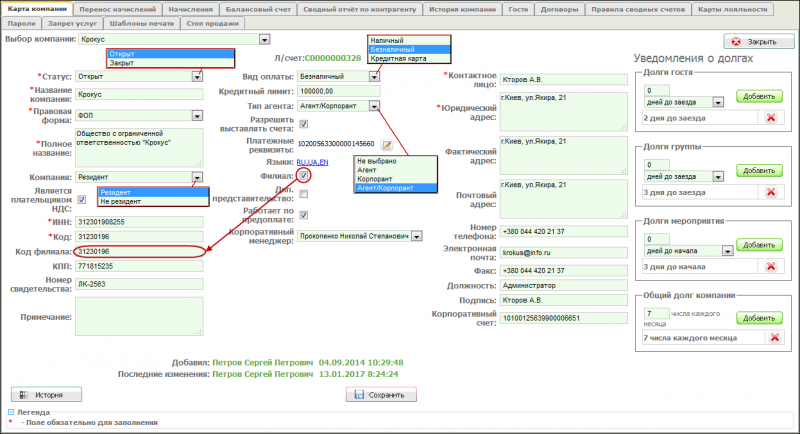Screen dimensions: 800x434
Task: Click the Сохранить button
Action: point(380,395)
